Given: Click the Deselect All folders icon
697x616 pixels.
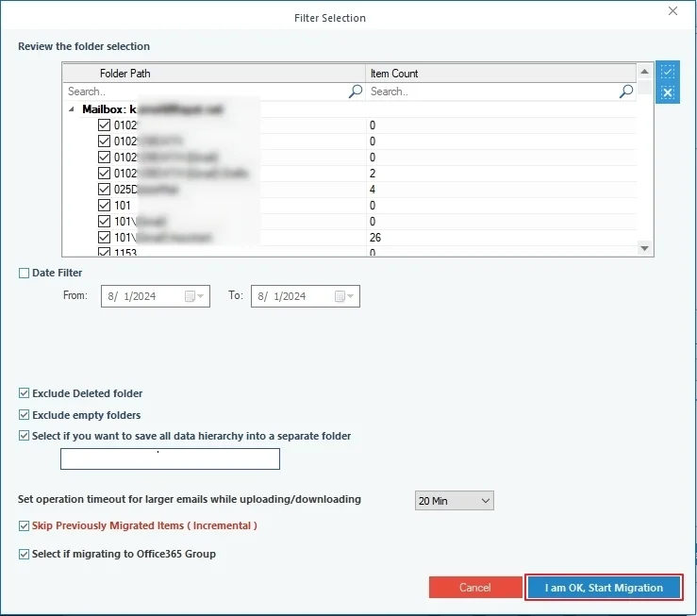Looking at the screenshot, I should 667,92.
